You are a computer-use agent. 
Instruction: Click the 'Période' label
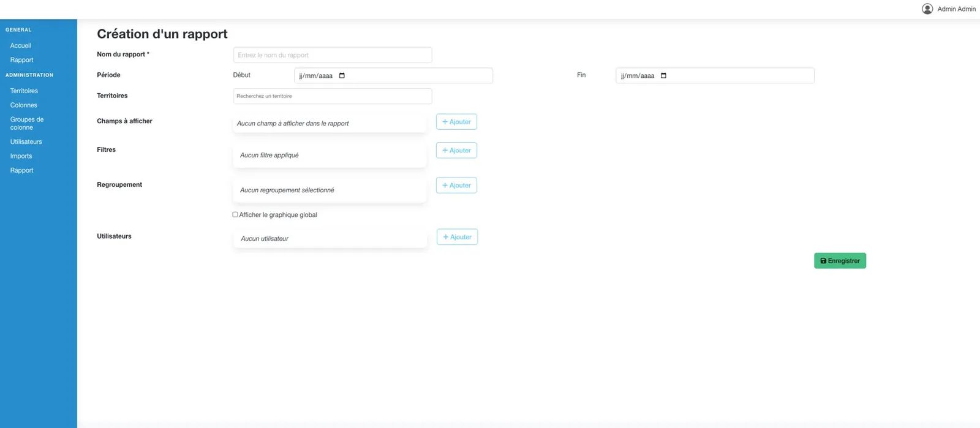click(x=108, y=75)
